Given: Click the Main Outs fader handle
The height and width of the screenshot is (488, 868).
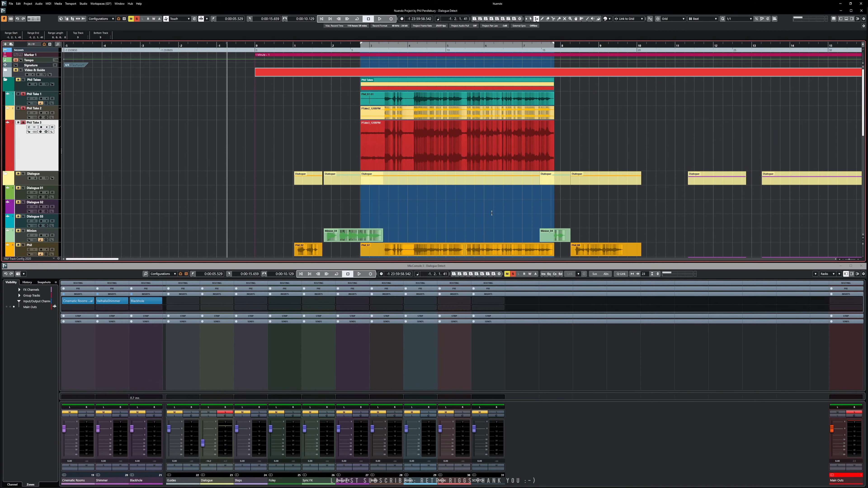Looking at the screenshot, I should click(x=832, y=428).
